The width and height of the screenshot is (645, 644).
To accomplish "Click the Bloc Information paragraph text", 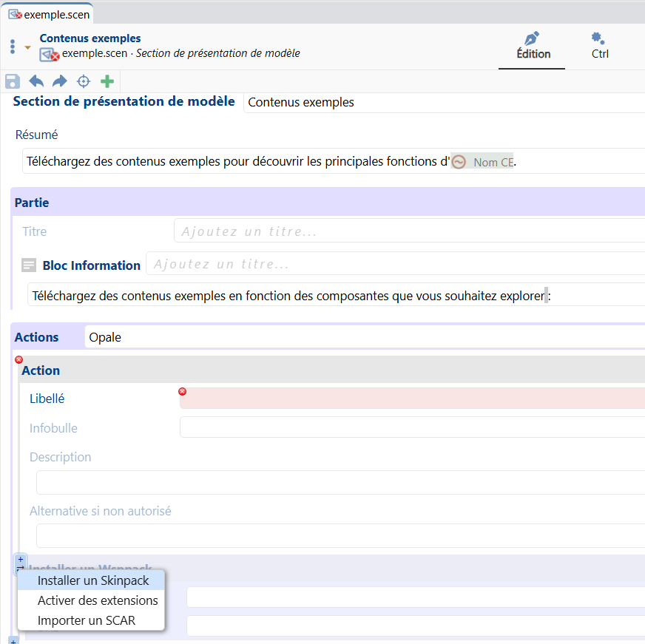I will pos(291,296).
